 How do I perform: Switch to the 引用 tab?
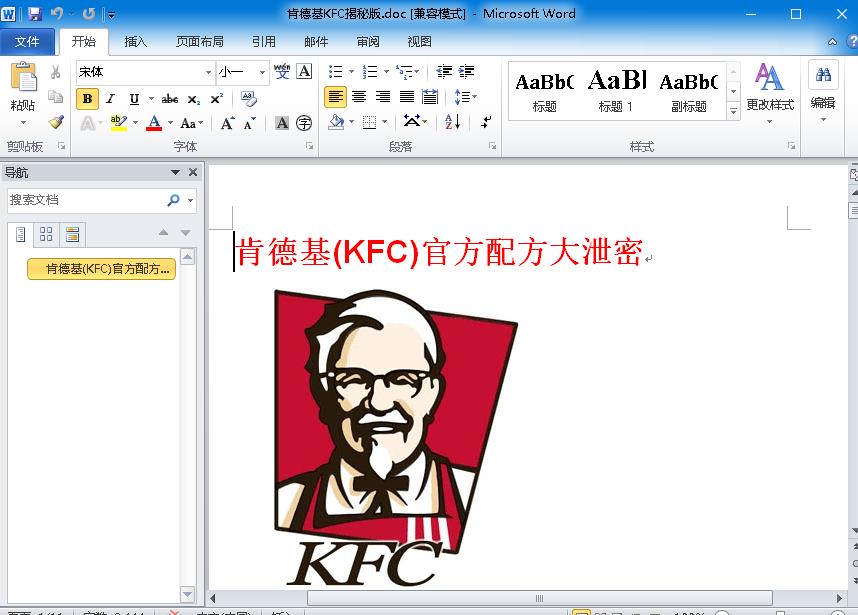point(264,42)
